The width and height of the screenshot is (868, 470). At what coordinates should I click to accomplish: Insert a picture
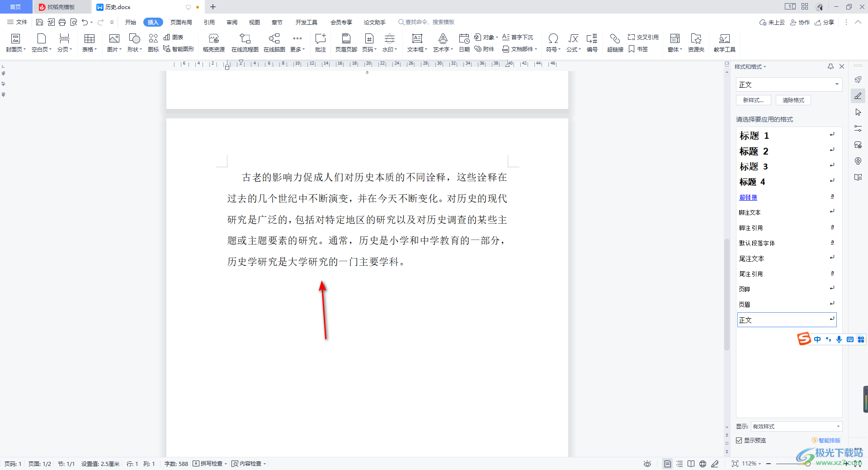pyautogui.click(x=114, y=43)
